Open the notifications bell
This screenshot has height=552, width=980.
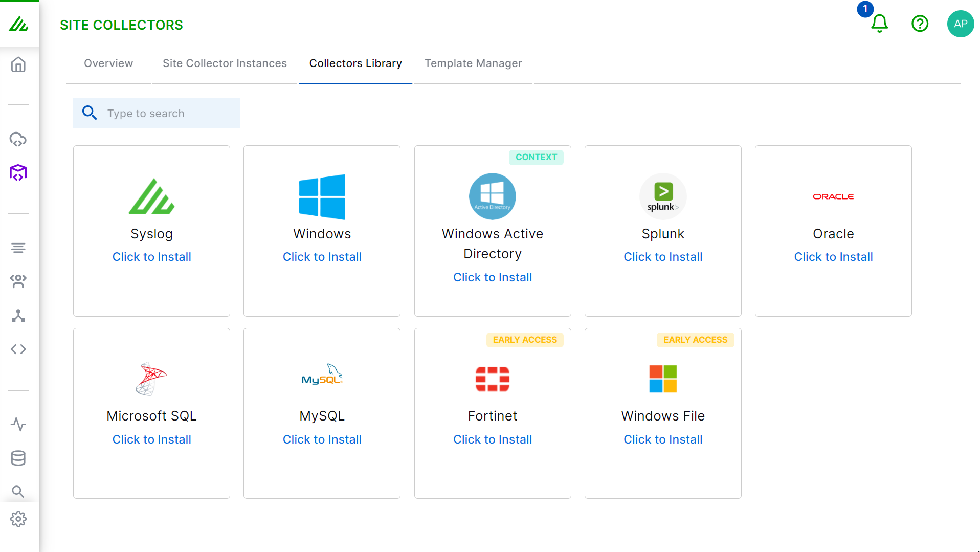pyautogui.click(x=879, y=24)
